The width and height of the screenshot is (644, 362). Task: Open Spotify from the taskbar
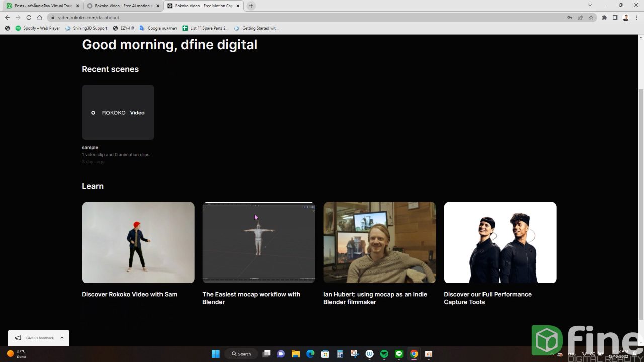[384, 354]
